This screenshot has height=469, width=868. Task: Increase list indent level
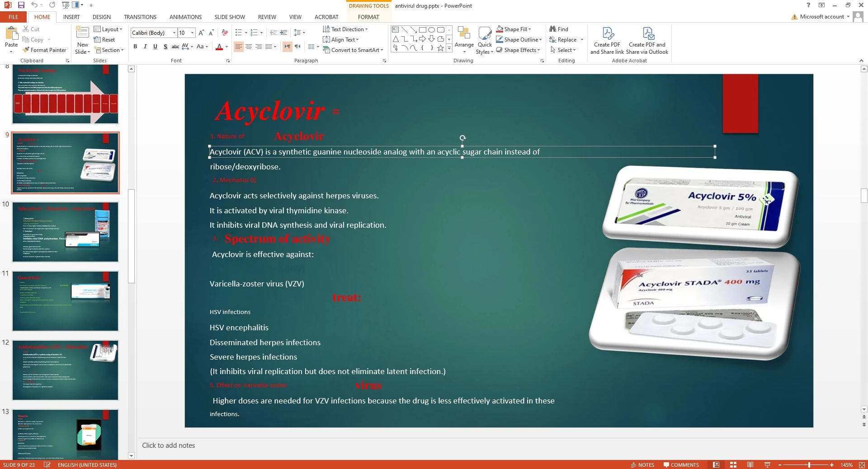tap(283, 33)
